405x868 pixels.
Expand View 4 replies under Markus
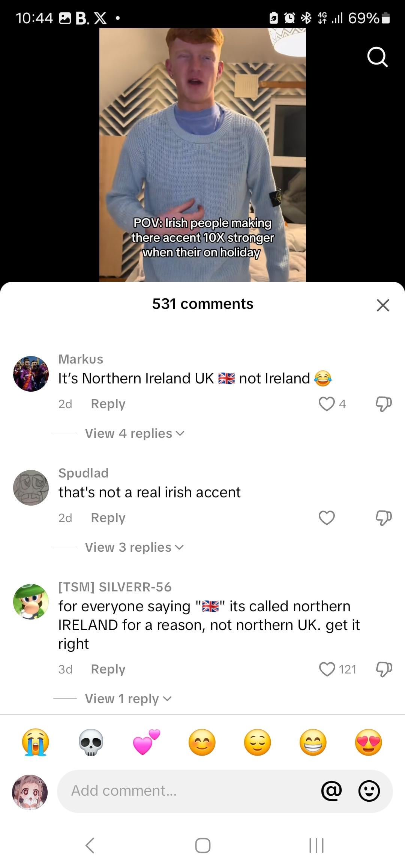pyautogui.click(x=135, y=433)
